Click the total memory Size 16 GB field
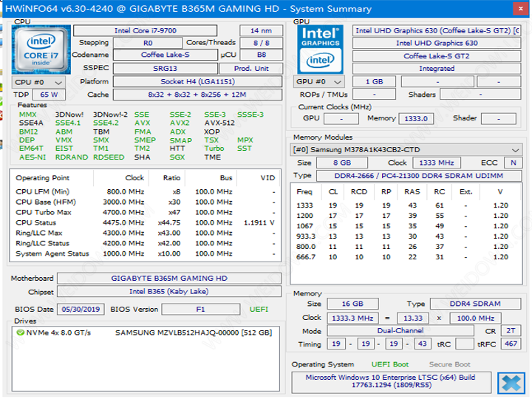 click(x=352, y=304)
